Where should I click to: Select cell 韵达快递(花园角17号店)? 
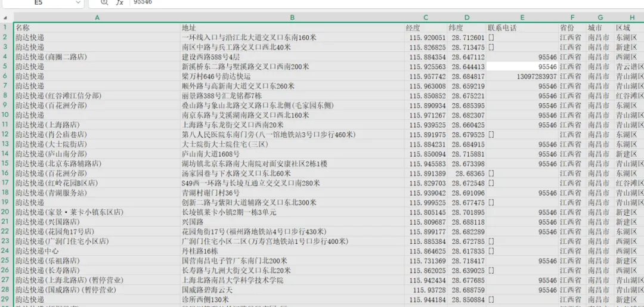pyautogui.click(x=97, y=231)
